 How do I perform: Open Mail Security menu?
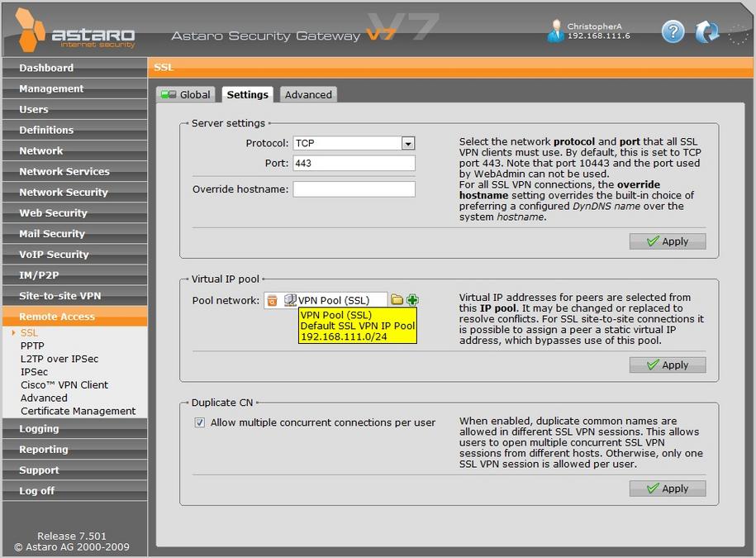(75, 234)
